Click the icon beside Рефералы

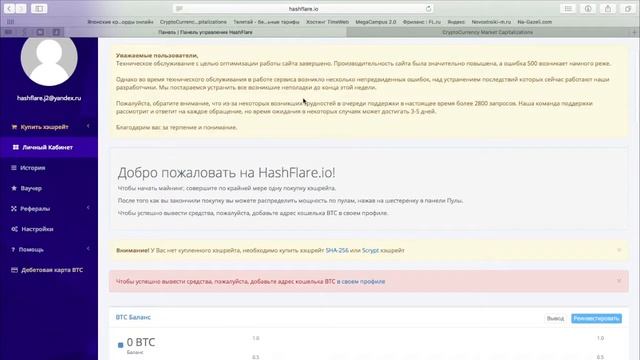tap(14, 209)
